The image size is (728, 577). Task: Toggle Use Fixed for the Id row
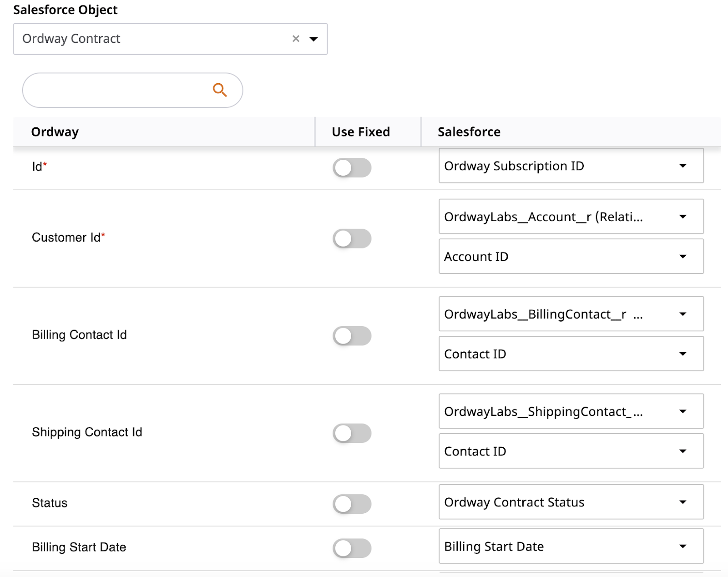(x=352, y=167)
